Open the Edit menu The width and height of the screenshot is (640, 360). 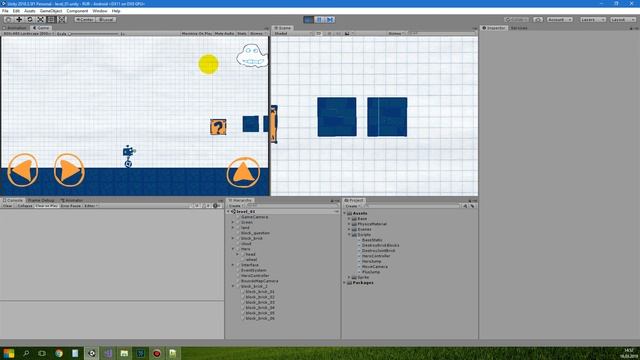[x=16, y=11]
